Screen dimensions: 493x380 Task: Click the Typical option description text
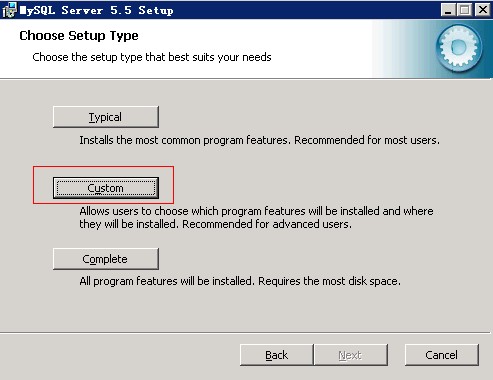[x=259, y=140]
